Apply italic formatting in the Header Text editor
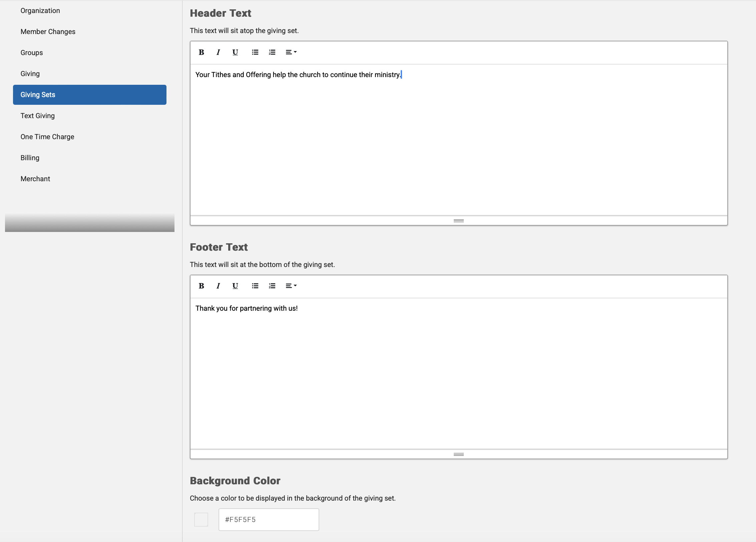 coord(218,52)
